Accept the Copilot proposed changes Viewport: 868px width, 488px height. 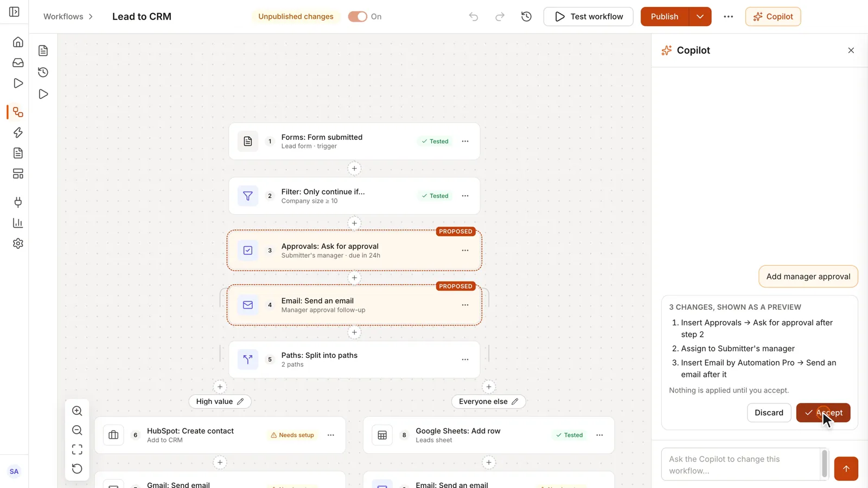coord(823,413)
